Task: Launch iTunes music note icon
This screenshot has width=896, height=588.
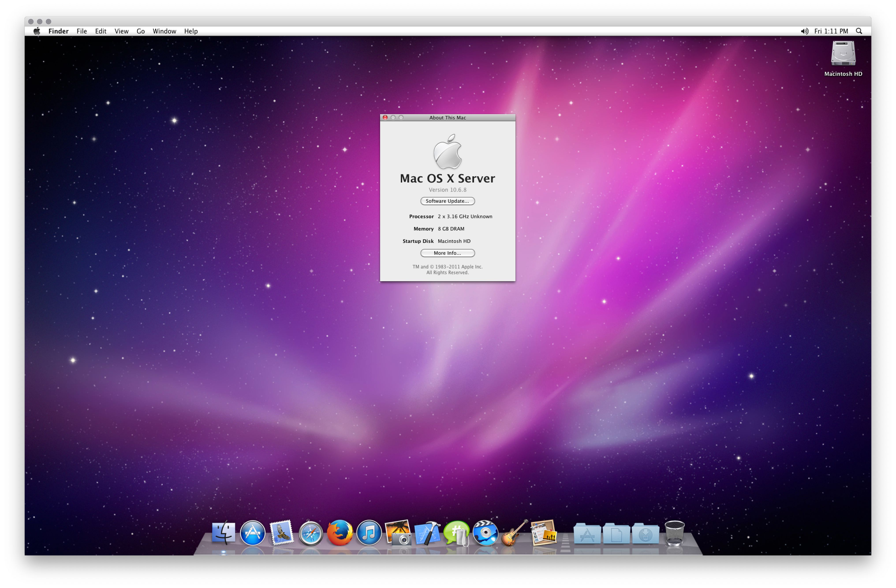Action: 369,533
